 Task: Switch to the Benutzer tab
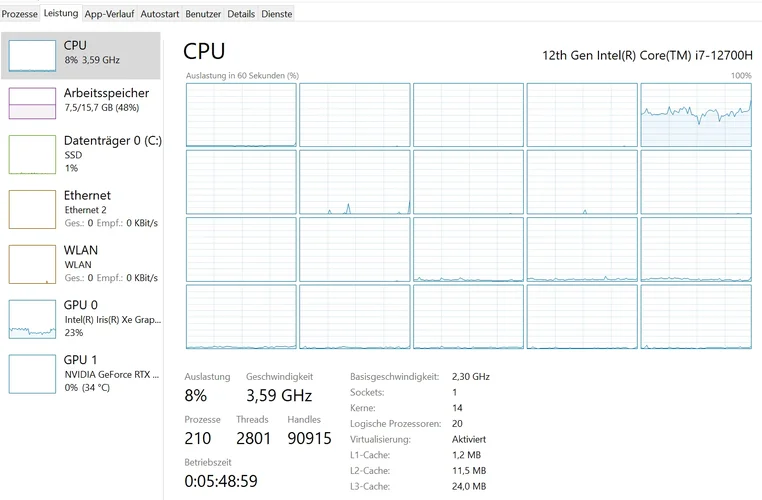coord(204,14)
